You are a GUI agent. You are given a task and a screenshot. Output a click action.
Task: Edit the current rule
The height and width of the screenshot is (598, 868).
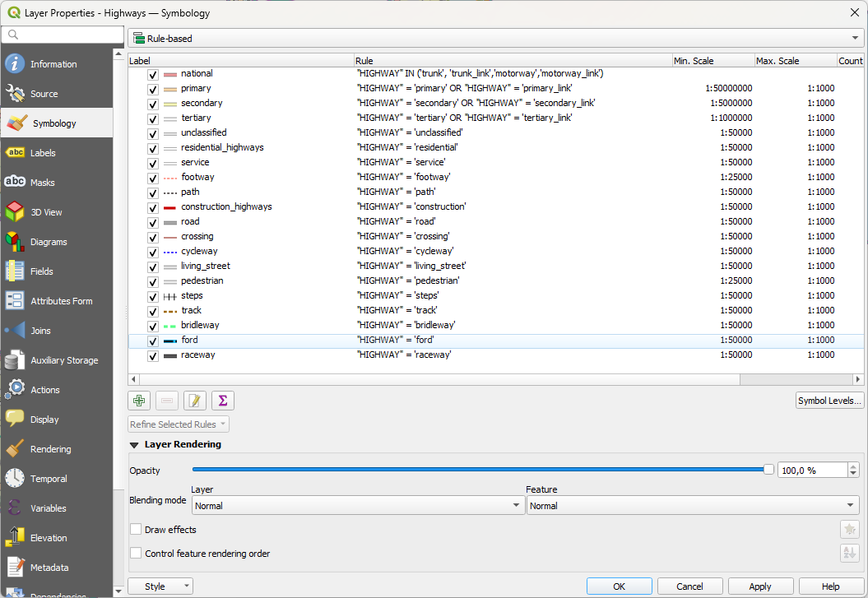pyautogui.click(x=194, y=401)
